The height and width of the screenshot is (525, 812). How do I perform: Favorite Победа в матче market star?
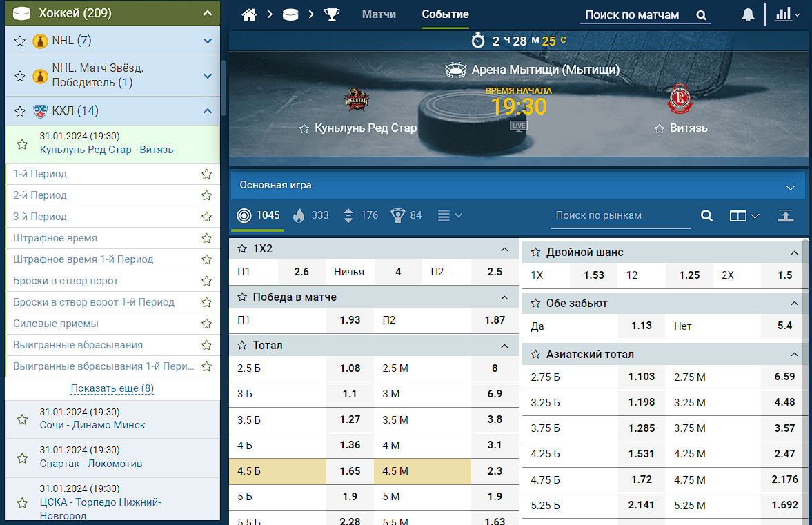click(242, 297)
